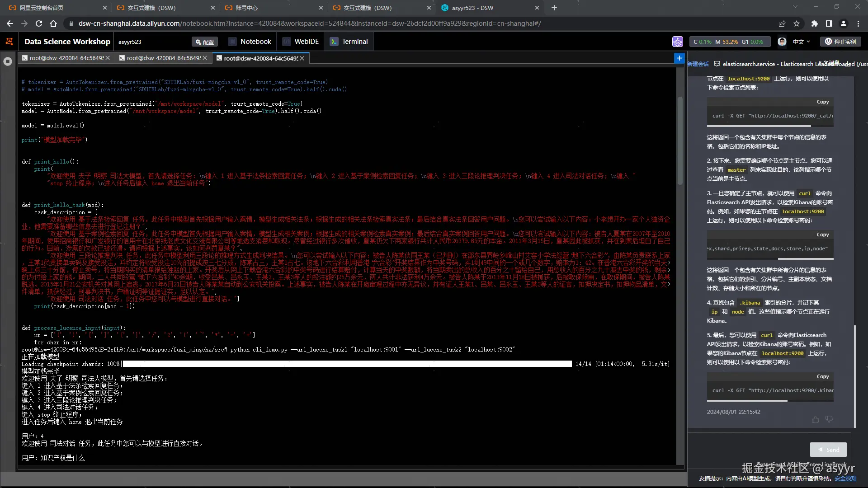
Task: Click the Aliyun logo in header
Action: coord(9,42)
